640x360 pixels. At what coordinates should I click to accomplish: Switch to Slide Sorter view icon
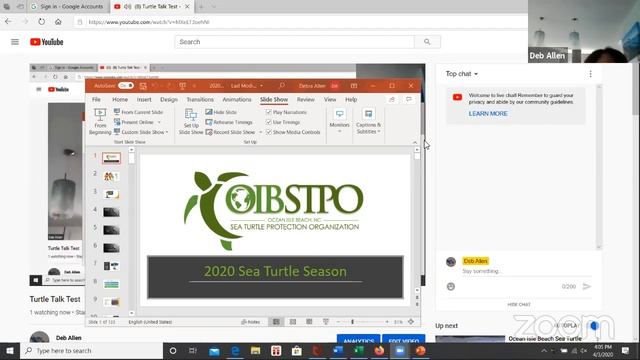click(x=293, y=322)
